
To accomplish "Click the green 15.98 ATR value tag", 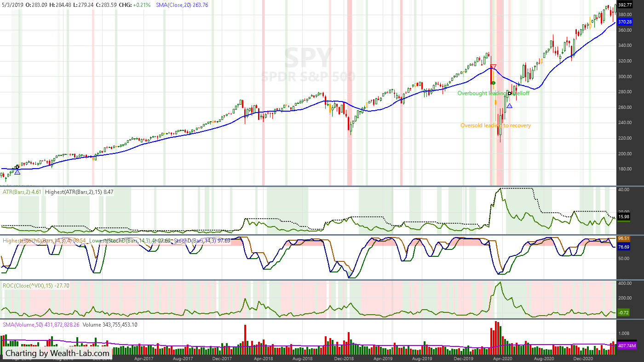I will (624, 217).
